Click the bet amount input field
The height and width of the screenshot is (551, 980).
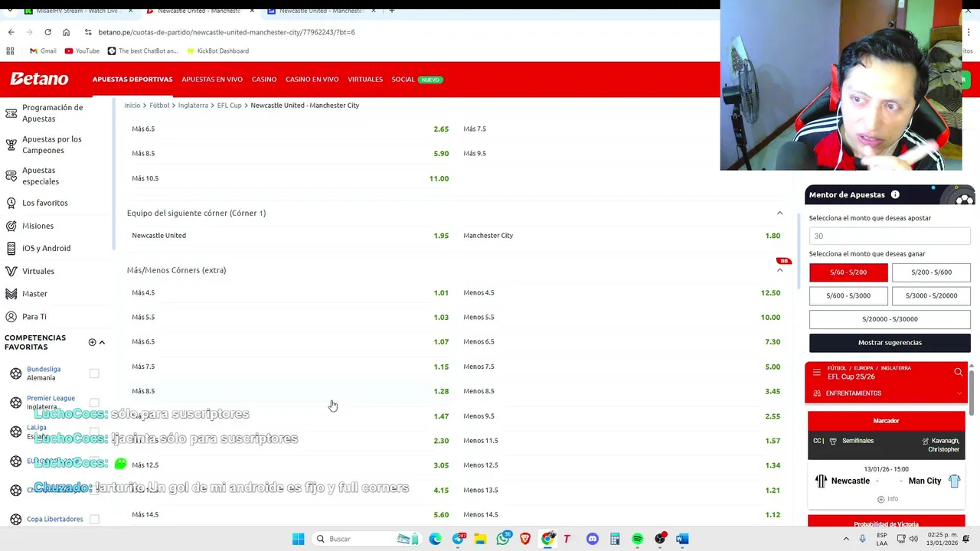pos(890,236)
